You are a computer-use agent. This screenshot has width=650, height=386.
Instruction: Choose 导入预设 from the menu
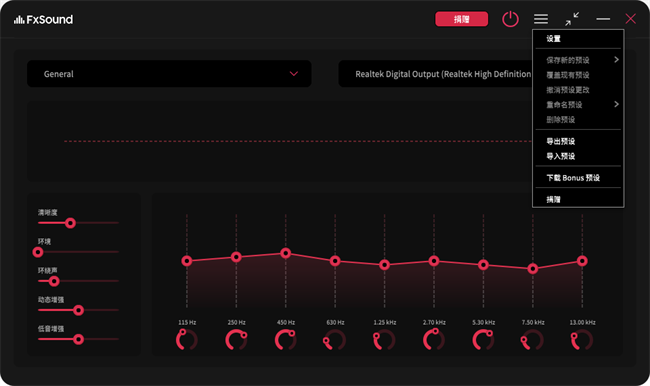point(578,156)
